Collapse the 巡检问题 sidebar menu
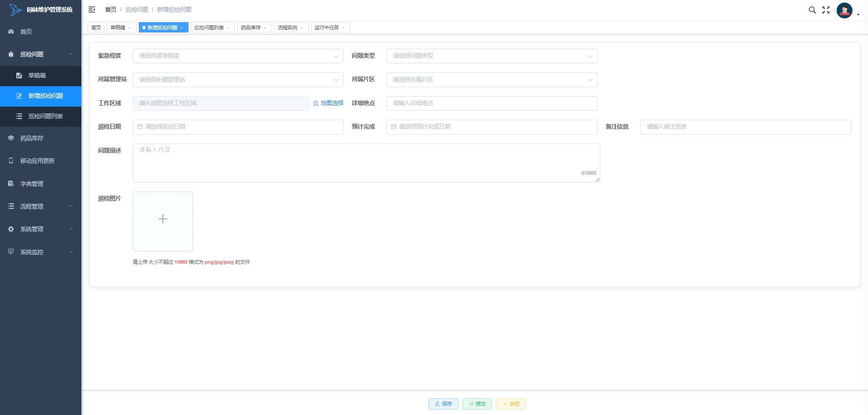This screenshot has width=868, height=415. tap(41, 54)
